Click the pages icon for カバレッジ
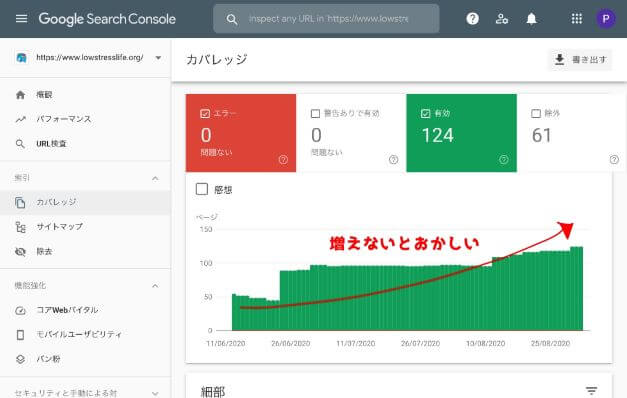The image size is (627, 398). [20, 202]
